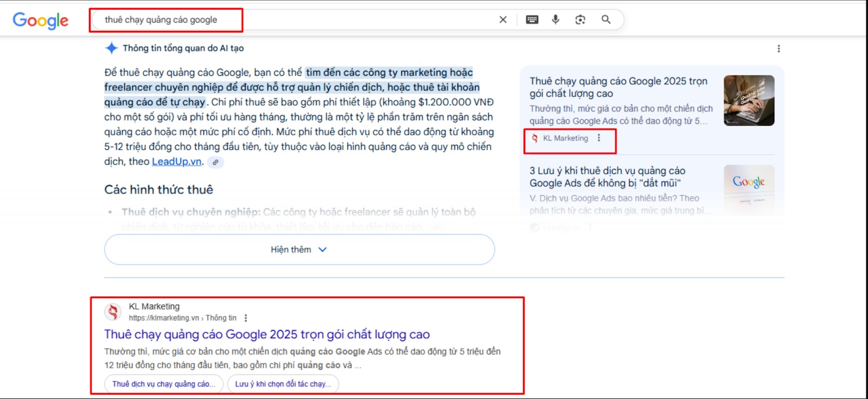This screenshot has height=399, width=868.
Task: Click the 'KL Marketing' site name above the result
Action: coord(154,306)
